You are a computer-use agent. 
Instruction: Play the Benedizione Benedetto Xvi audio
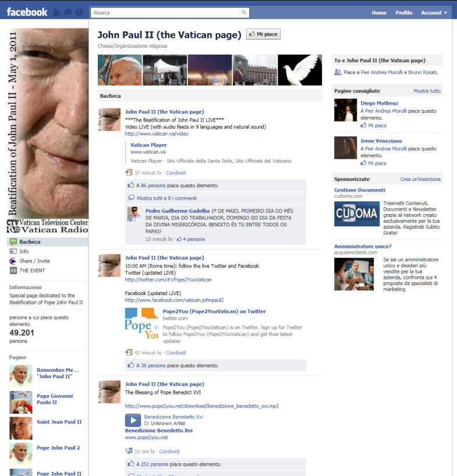[x=133, y=421]
